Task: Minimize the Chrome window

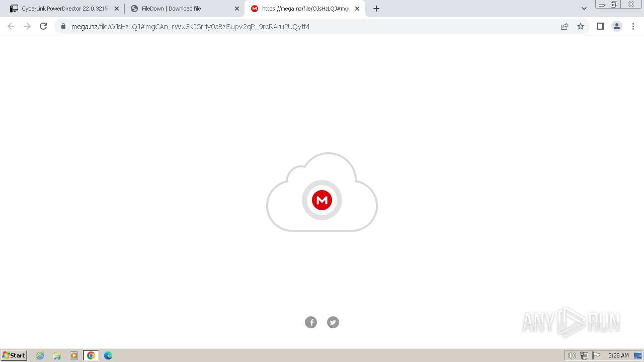Action: (602, 4)
